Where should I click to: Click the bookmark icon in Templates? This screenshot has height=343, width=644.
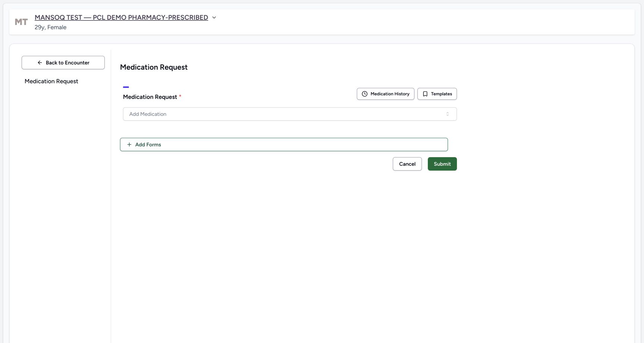[x=425, y=94]
